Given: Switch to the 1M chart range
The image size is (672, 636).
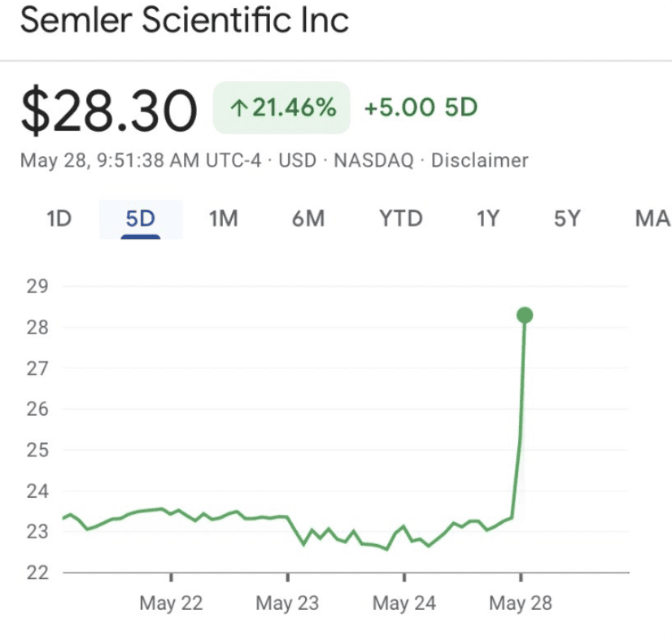Looking at the screenshot, I should point(223,219).
